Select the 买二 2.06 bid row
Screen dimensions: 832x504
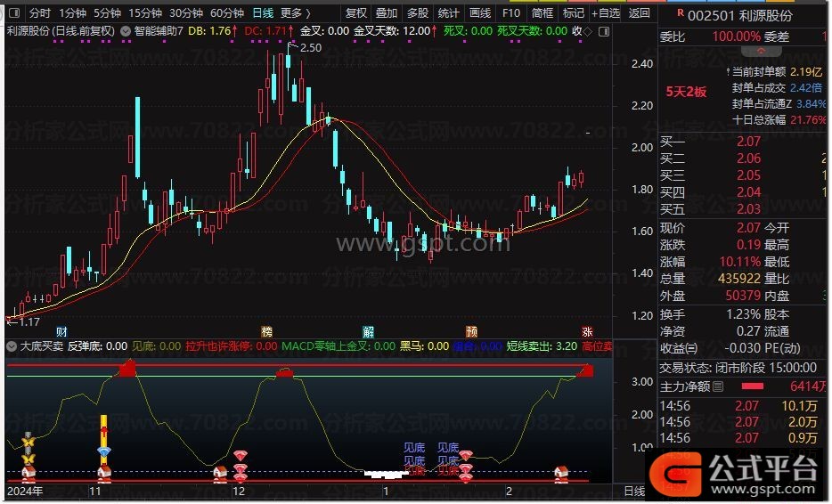coord(744,159)
